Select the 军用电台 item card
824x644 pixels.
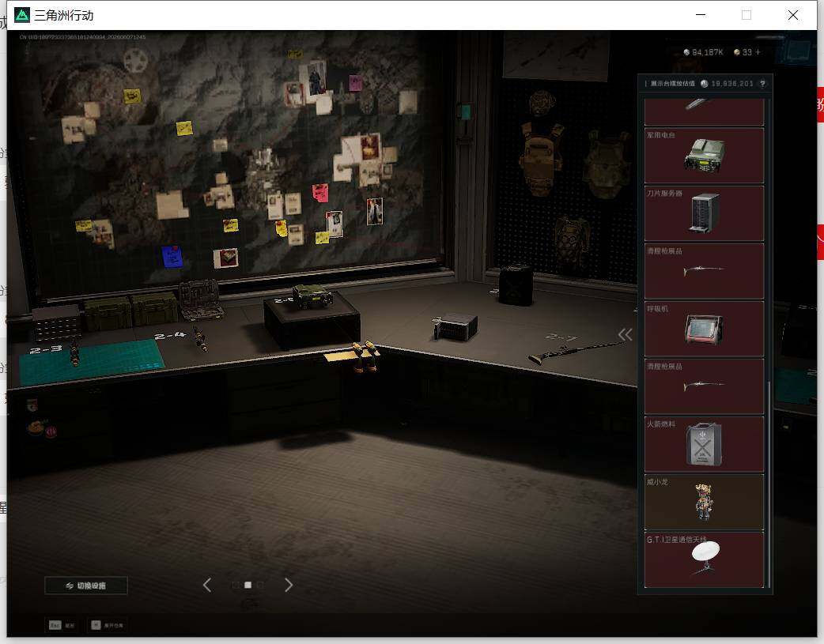tap(704, 155)
